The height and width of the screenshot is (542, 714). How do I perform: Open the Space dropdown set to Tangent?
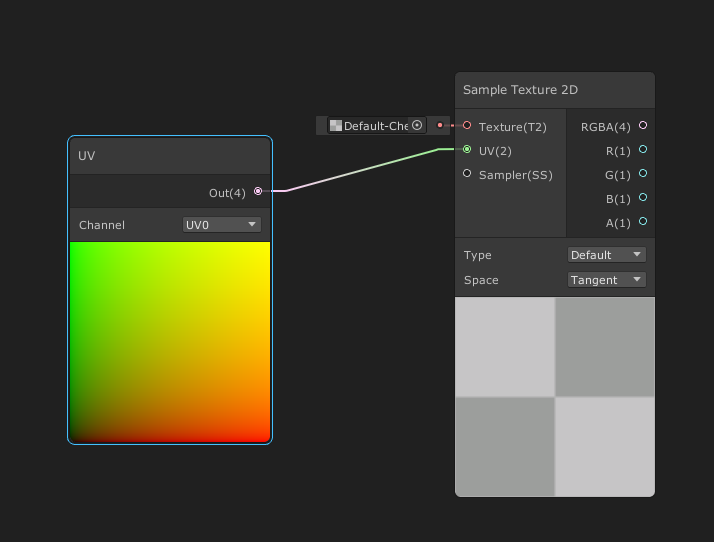point(606,280)
